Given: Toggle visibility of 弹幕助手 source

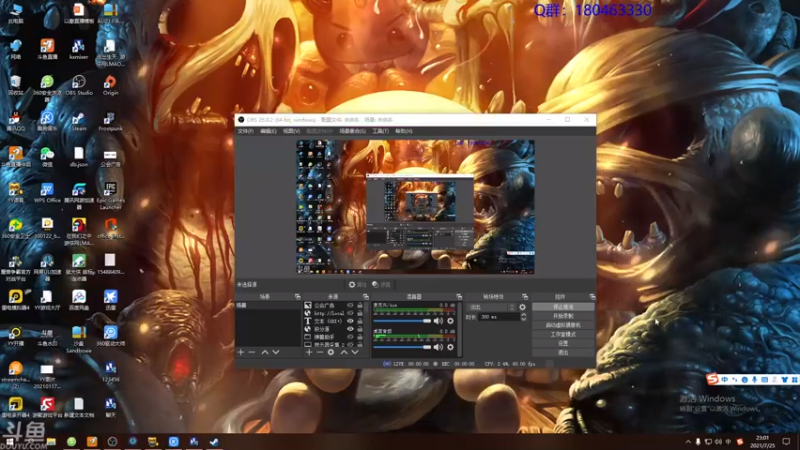Looking at the screenshot, I should tap(350, 337).
